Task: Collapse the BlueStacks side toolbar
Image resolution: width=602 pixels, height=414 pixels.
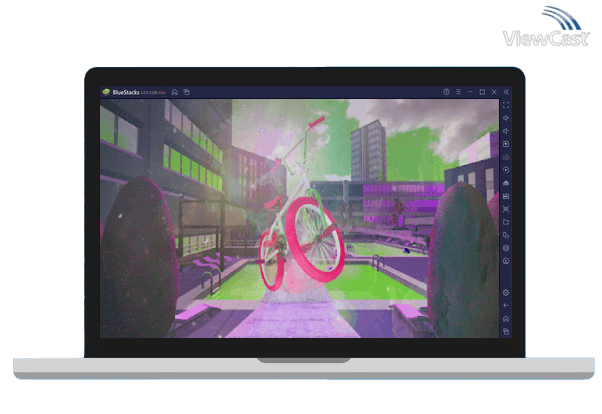Action: 506,92
